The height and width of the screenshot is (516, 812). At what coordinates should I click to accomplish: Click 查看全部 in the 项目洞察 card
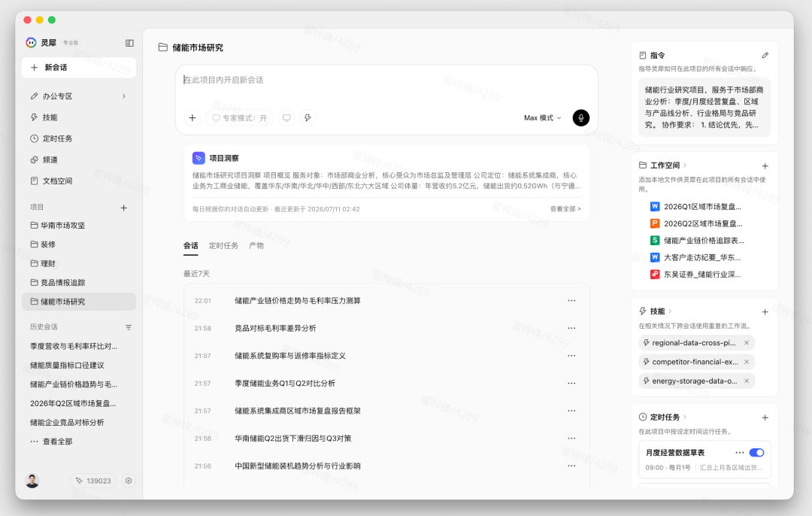565,209
